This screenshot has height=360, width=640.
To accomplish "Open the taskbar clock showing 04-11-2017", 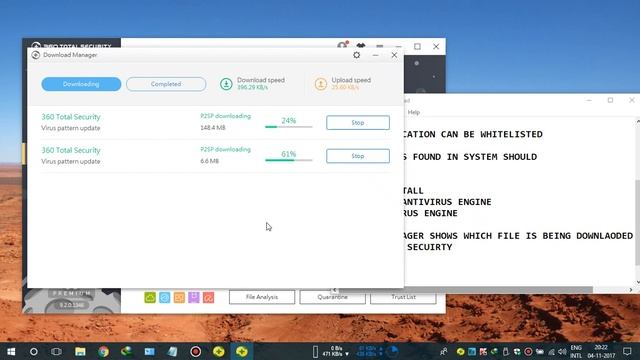I will [x=601, y=351].
